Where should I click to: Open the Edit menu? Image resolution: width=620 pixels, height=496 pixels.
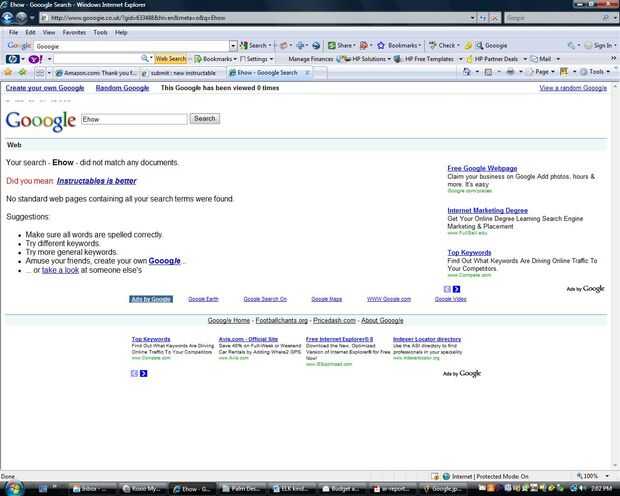pos(30,32)
